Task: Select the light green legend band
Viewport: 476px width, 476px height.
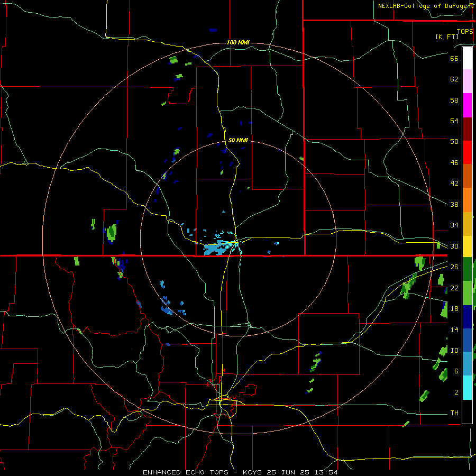Action: (467, 293)
